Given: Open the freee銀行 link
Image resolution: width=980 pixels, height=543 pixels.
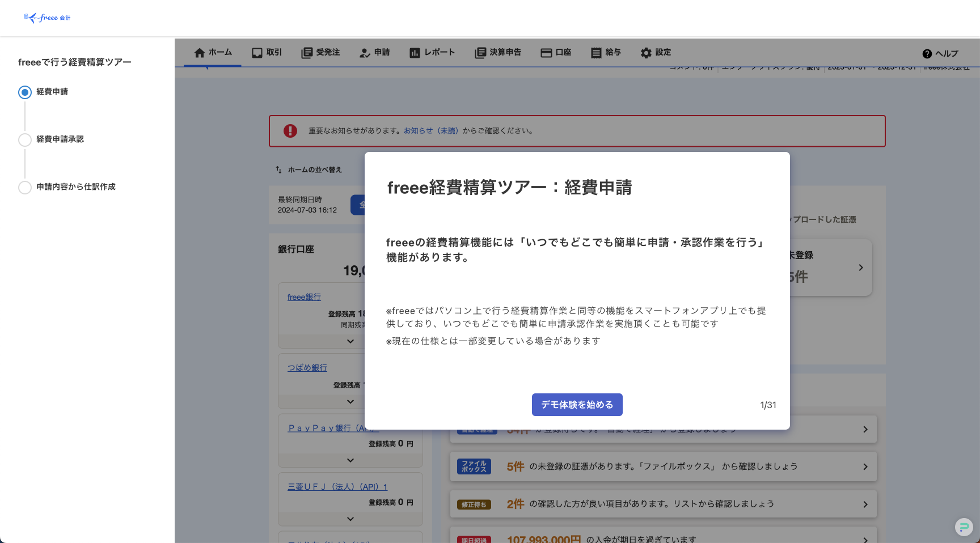Looking at the screenshot, I should [304, 297].
